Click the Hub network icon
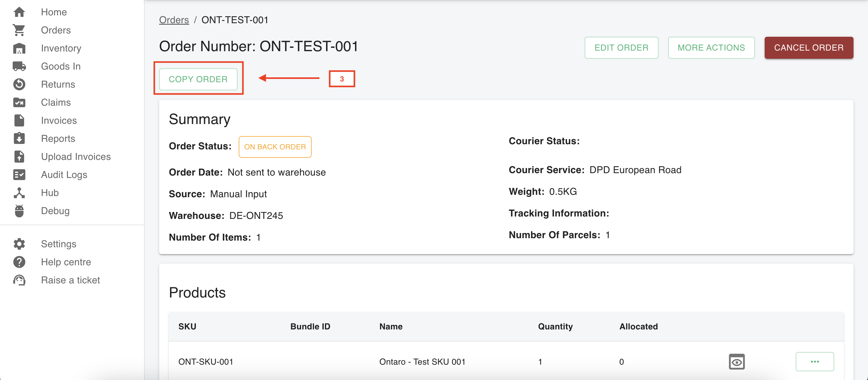Screen dimensions: 868x380 19,193
